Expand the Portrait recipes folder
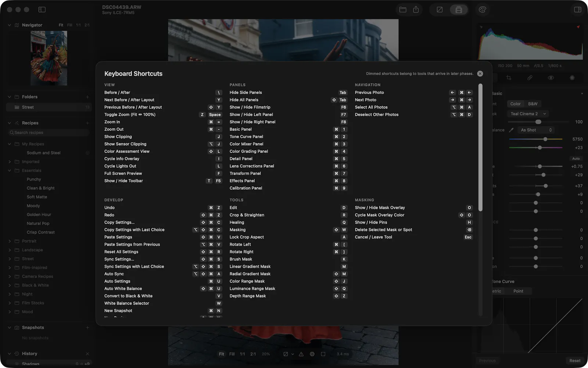The width and height of the screenshot is (588, 368). [x=10, y=241]
